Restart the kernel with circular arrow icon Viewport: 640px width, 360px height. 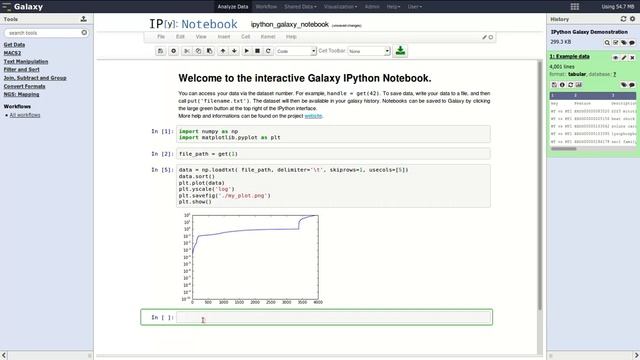[x=268, y=51]
